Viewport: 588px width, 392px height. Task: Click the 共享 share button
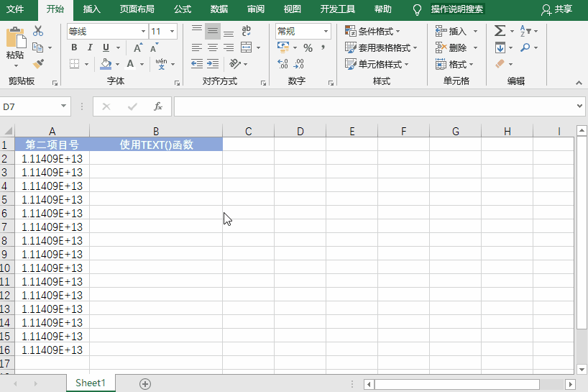pos(556,9)
